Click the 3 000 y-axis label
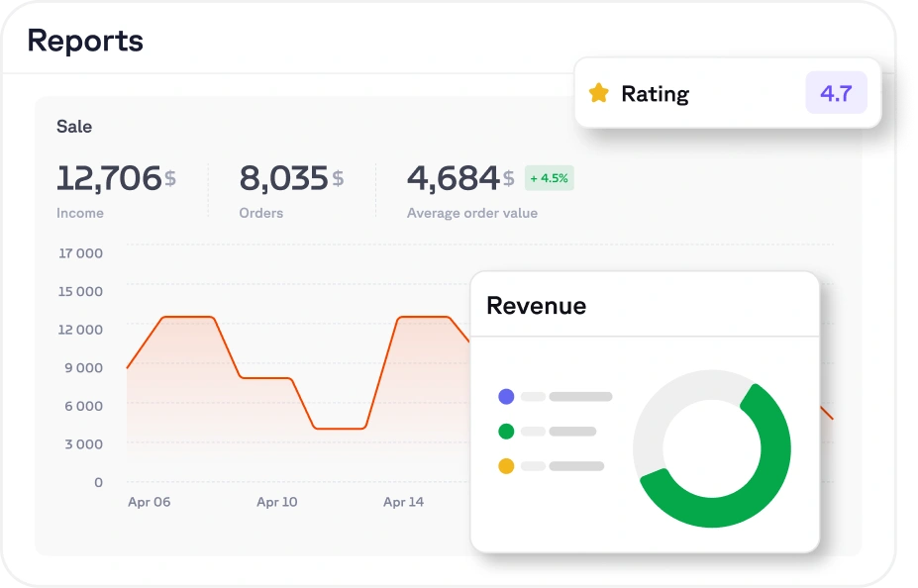The width and height of the screenshot is (918, 588). pyautogui.click(x=84, y=444)
